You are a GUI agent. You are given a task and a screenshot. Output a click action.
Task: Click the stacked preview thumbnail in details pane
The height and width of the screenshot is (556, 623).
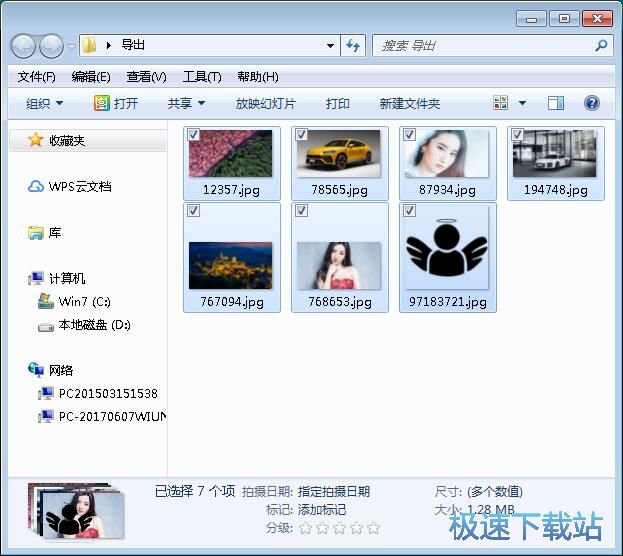point(76,512)
